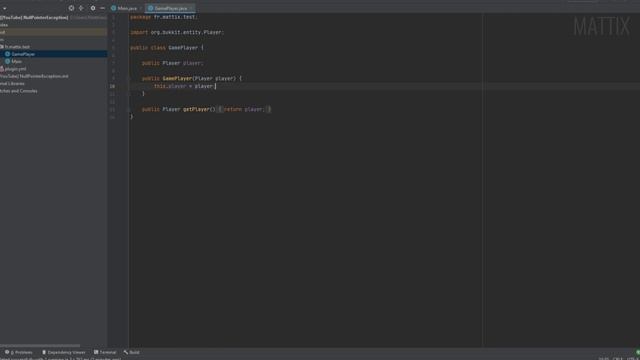Click the Build hammer icon
This screenshot has width=640, height=360.
click(126, 352)
